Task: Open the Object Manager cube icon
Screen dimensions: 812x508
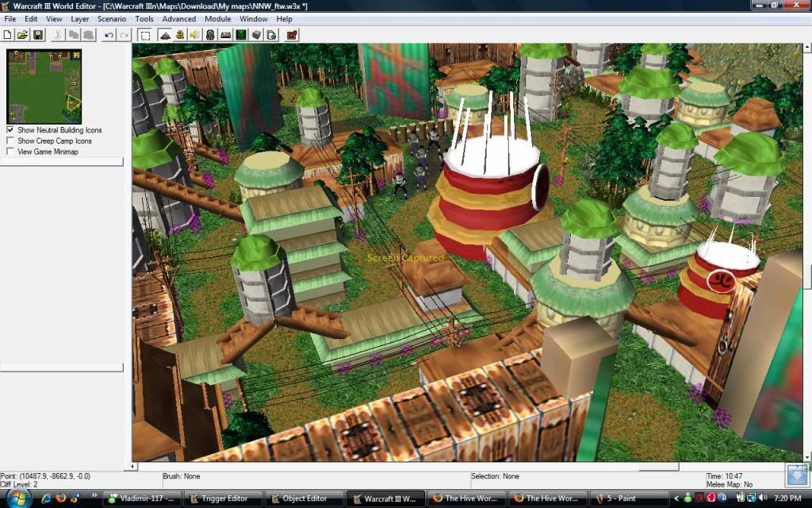Action: [256, 35]
